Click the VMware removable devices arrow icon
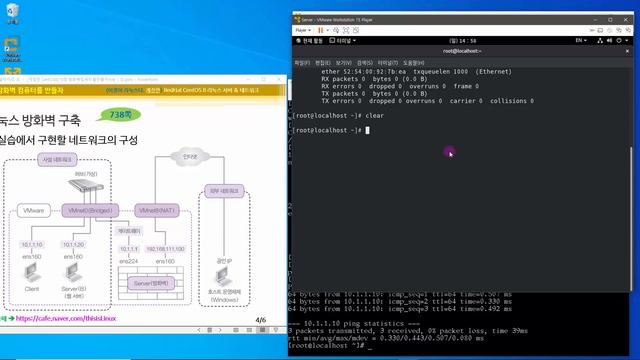Image resolution: width=640 pixels, height=360 pixels. (x=592, y=30)
